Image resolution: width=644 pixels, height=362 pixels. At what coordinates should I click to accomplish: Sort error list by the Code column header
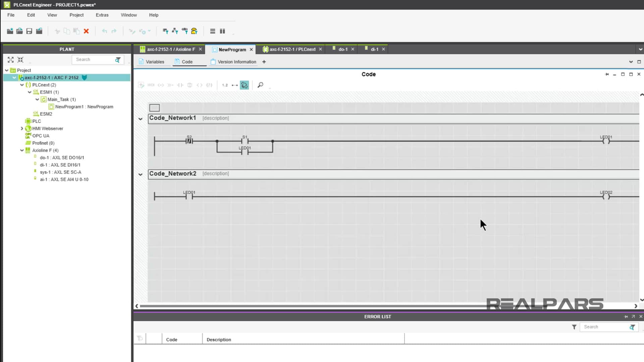(182, 340)
